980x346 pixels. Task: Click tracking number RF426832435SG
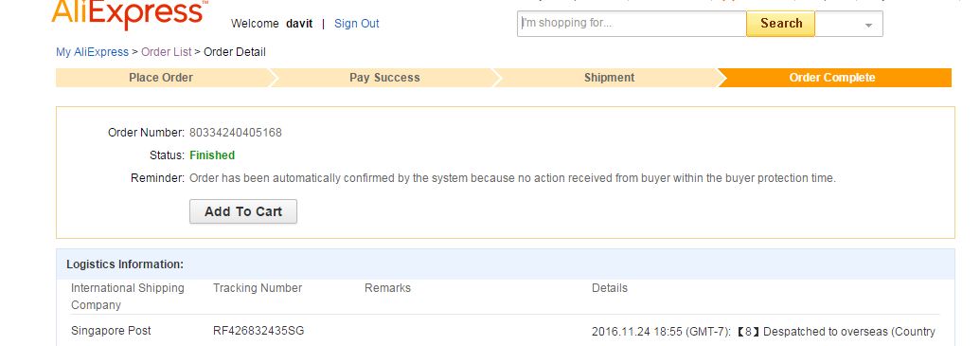tap(258, 331)
